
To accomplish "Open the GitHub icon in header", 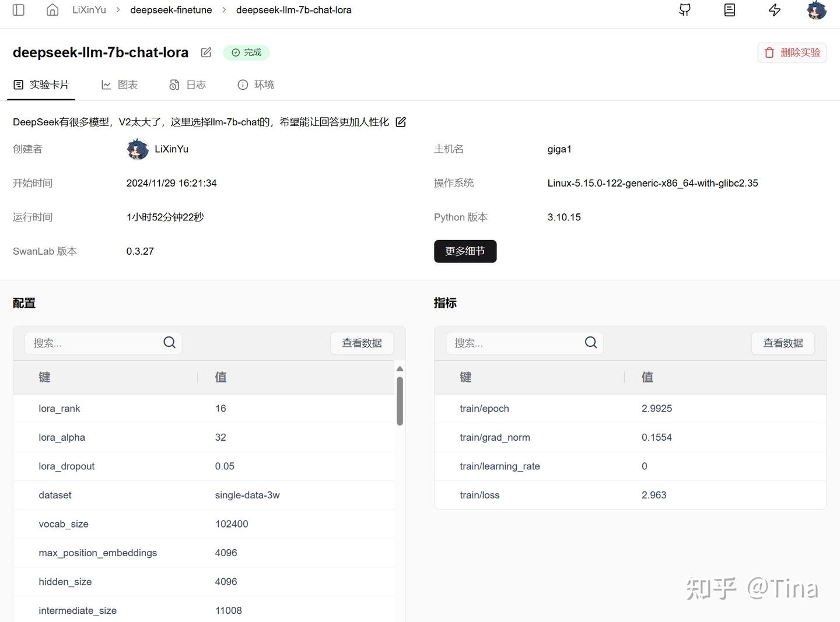I will pyautogui.click(x=685, y=10).
